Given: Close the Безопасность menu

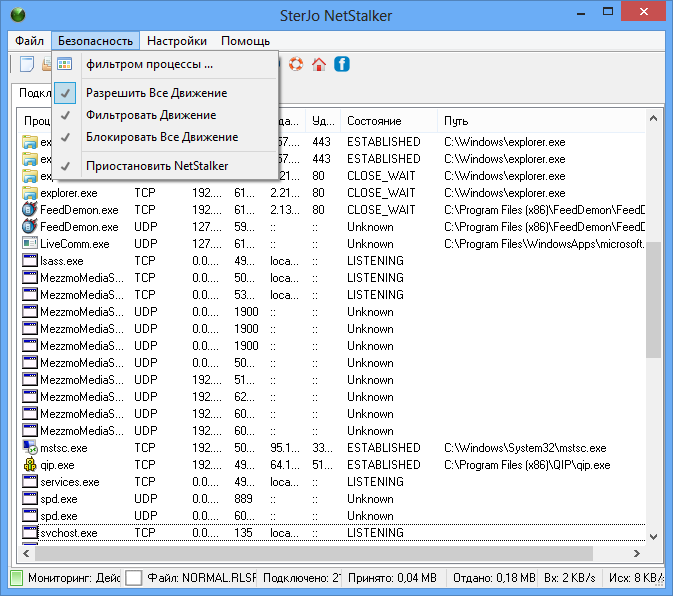Looking at the screenshot, I should click(95, 41).
